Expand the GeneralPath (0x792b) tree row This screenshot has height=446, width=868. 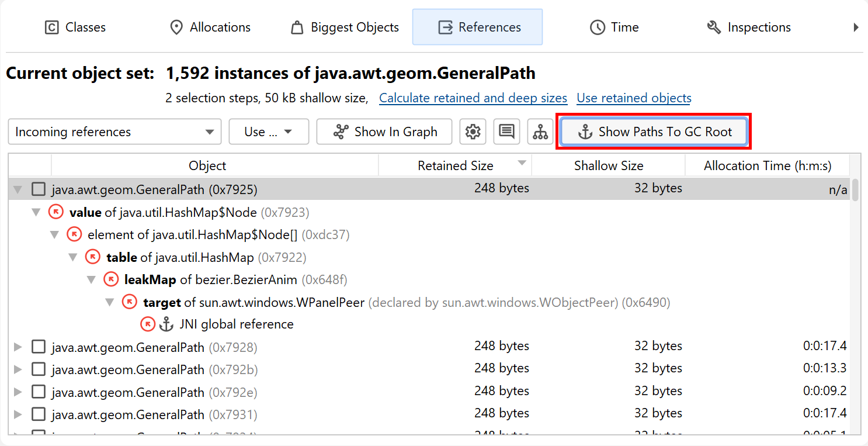click(18, 370)
